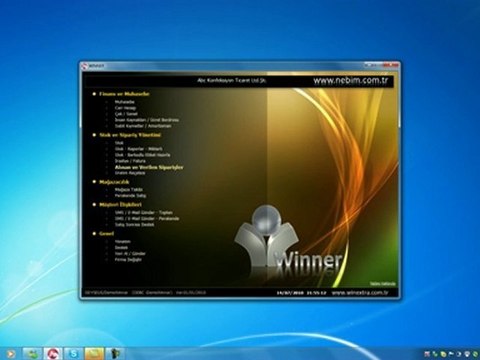Open the orange media player taskbar icon
This screenshot has width=480, height=360.
point(11,353)
